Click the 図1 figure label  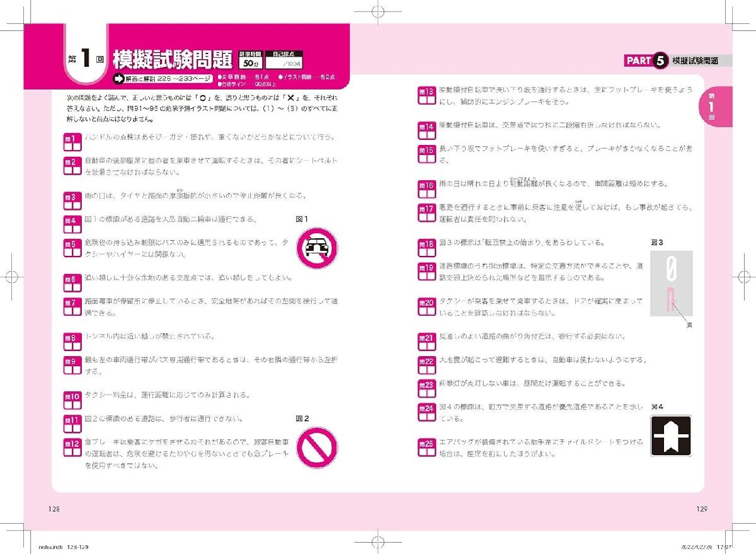tap(302, 220)
